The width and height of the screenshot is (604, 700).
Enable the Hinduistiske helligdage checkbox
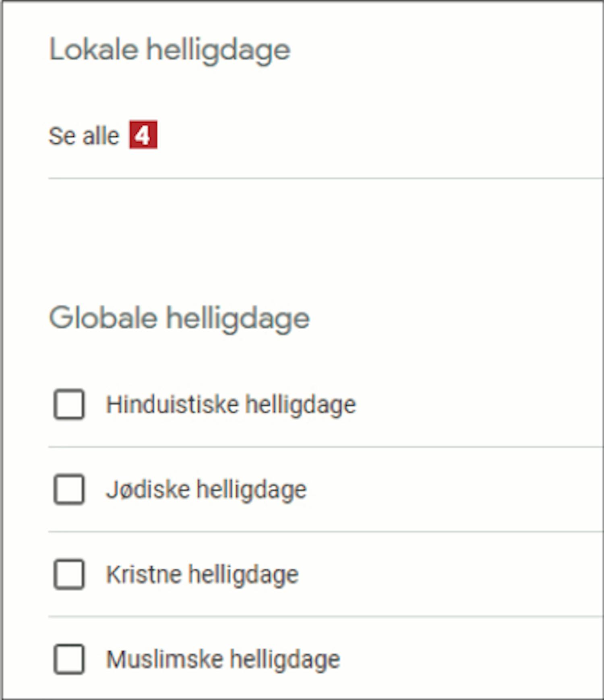coord(69,404)
